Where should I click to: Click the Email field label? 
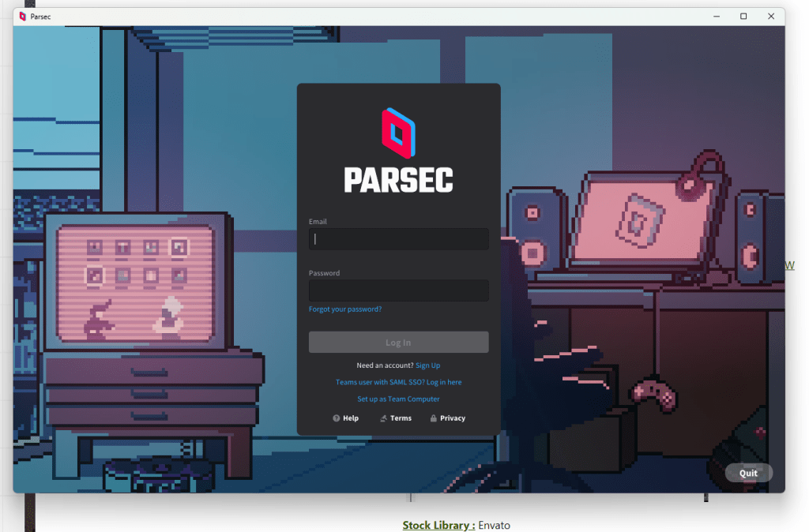(318, 222)
